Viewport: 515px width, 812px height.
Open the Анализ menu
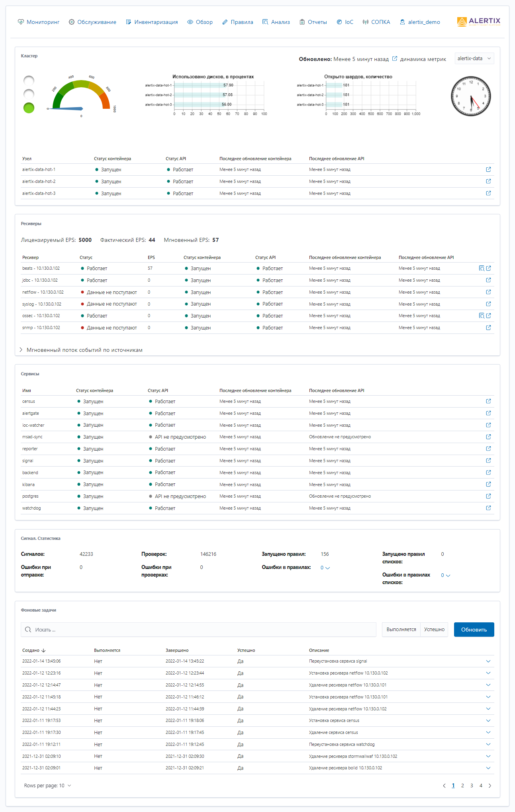pos(276,22)
